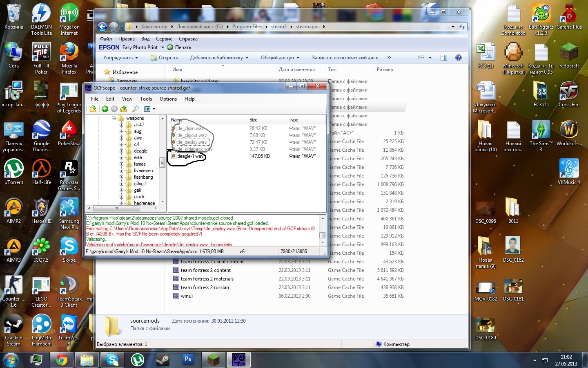The image size is (588, 368).
Task: Expand the deagle folder node
Action: pyautogui.click(x=121, y=151)
